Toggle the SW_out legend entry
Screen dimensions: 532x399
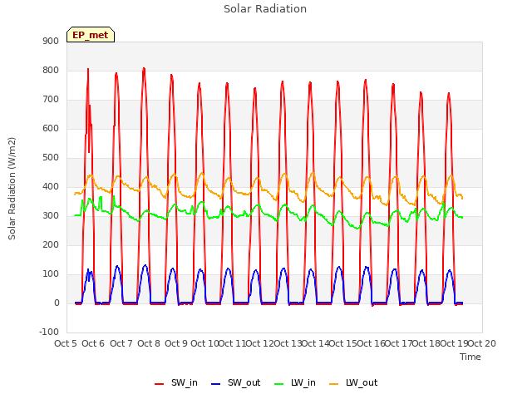pyautogui.click(x=236, y=382)
